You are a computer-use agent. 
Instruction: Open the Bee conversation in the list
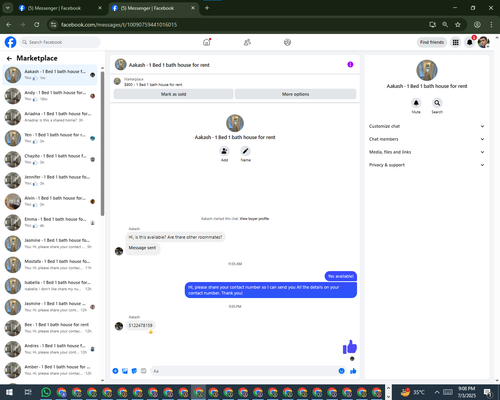tap(50, 328)
